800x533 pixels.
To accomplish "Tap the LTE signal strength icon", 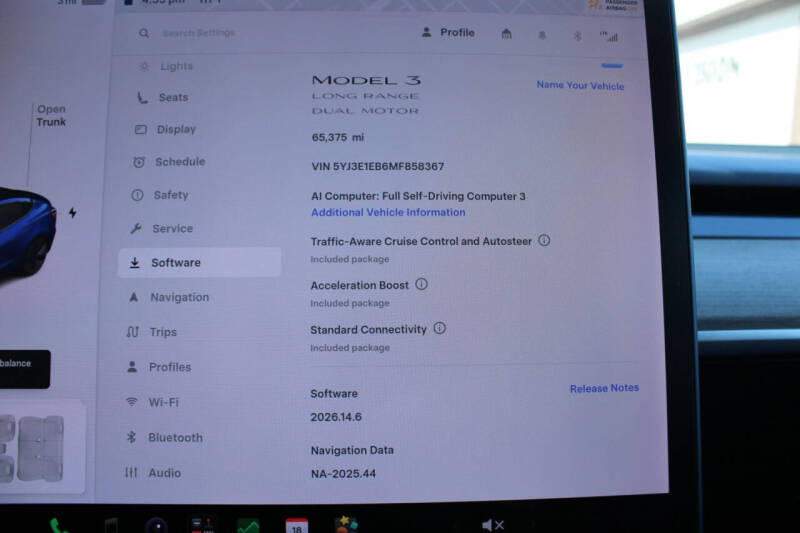I will (x=609, y=36).
